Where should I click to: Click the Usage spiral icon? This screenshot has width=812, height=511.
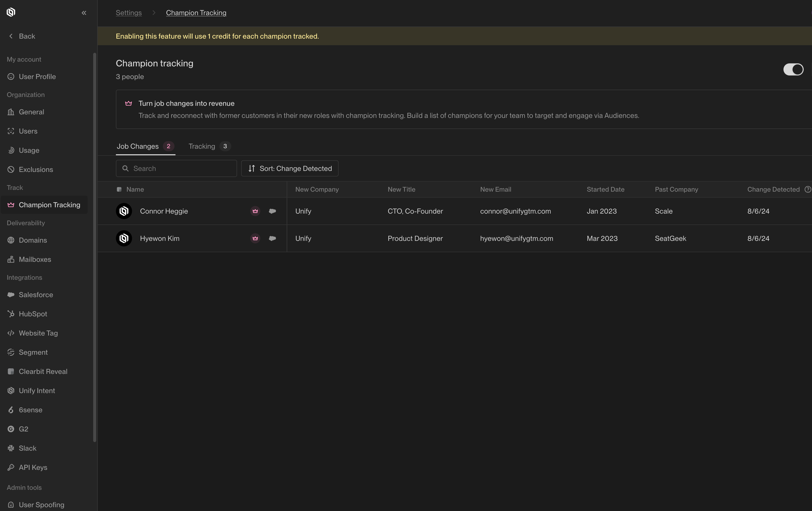11,150
